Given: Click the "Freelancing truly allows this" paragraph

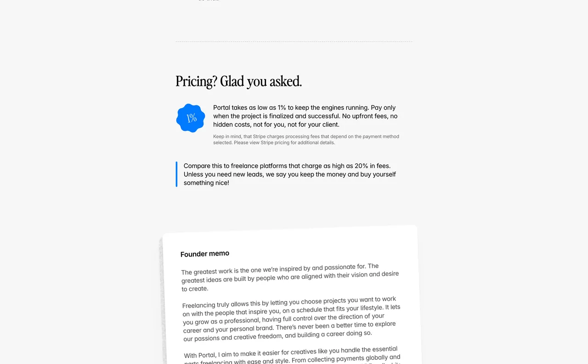Looking at the screenshot, I should (x=291, y=319).
